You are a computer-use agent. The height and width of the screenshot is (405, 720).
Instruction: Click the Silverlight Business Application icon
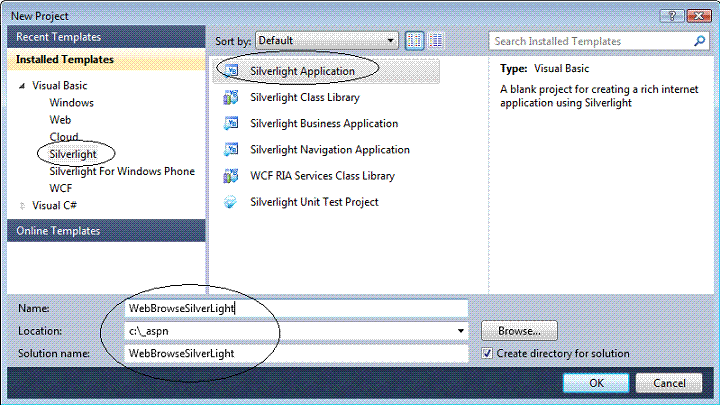point(231,124)
